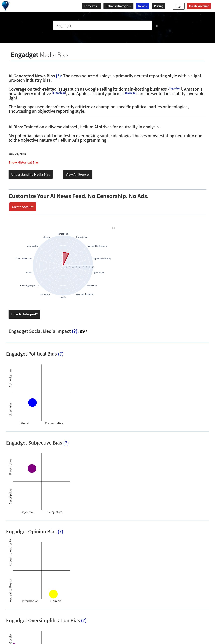Viewport: 215px width, 644px height.
Task: Open the News dropdown menu
Action: tap(143, 6)
